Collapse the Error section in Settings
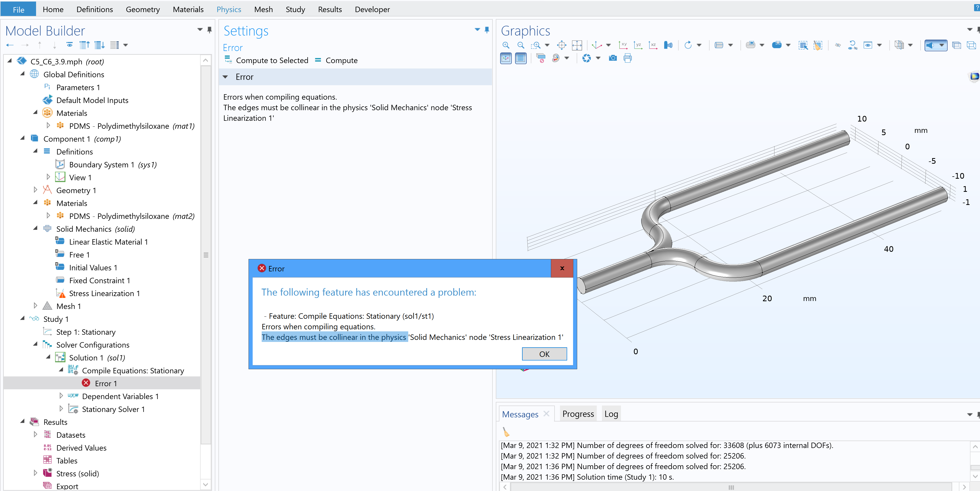 click(x=226, y=77)
